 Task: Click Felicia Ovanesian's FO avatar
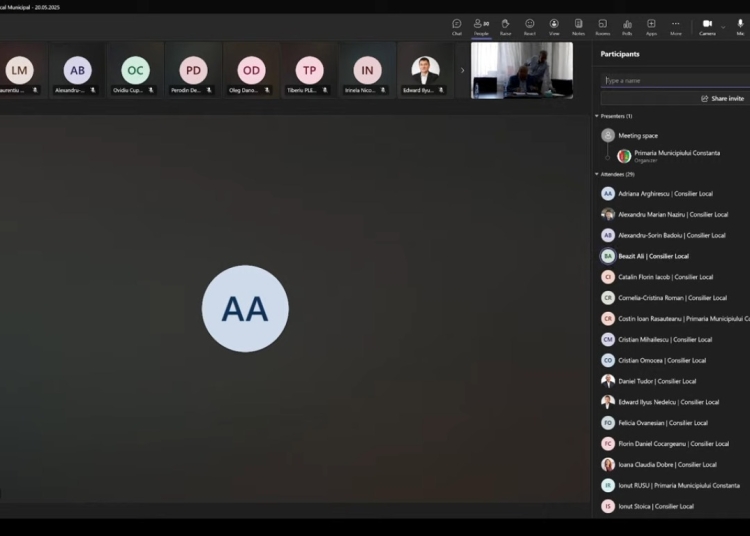608,423
